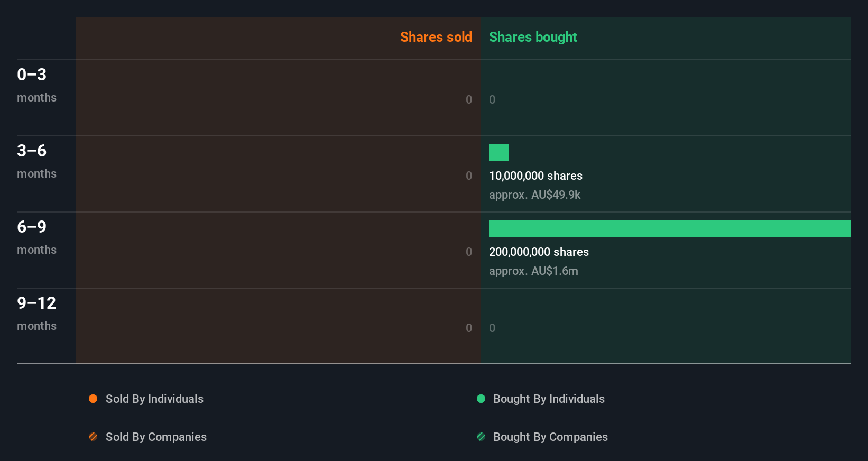The width and height of the screenshot is (868, 461).
Task: Toggle the Sold By Companies legend label
Action: pyautogui.click(x=156, y=437)
